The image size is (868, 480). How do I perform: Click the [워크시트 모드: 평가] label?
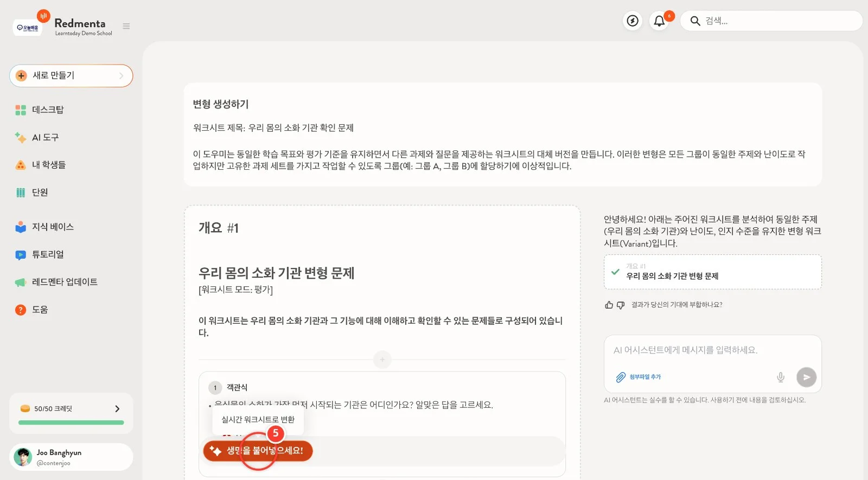point(236,290)
